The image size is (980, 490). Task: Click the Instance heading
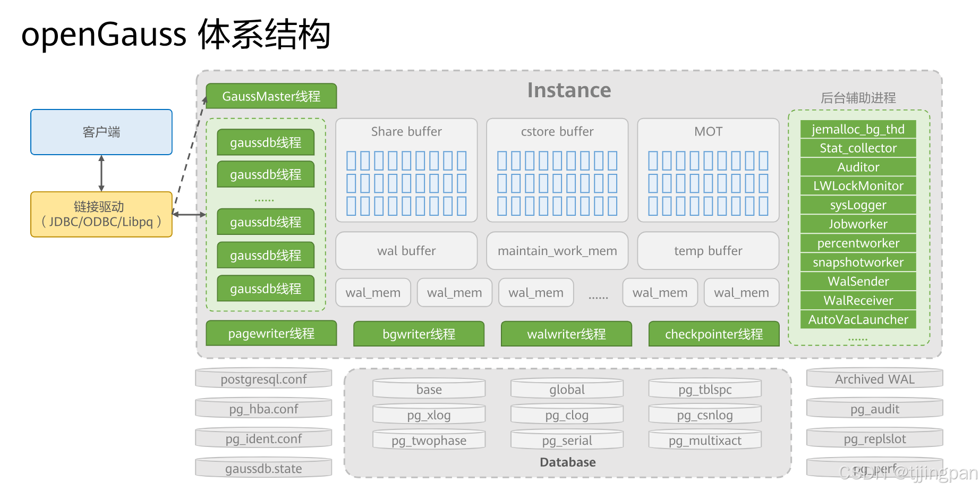point(569,90)
